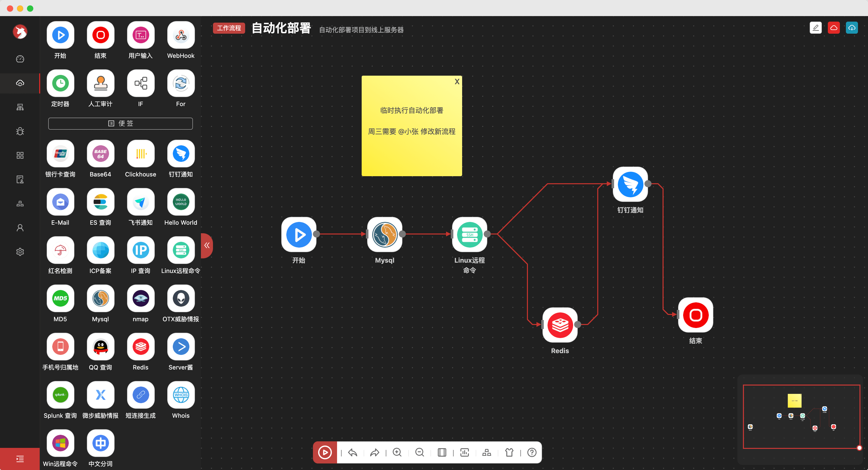Click the 钉钉通知 node on canvas

[630, 184]
